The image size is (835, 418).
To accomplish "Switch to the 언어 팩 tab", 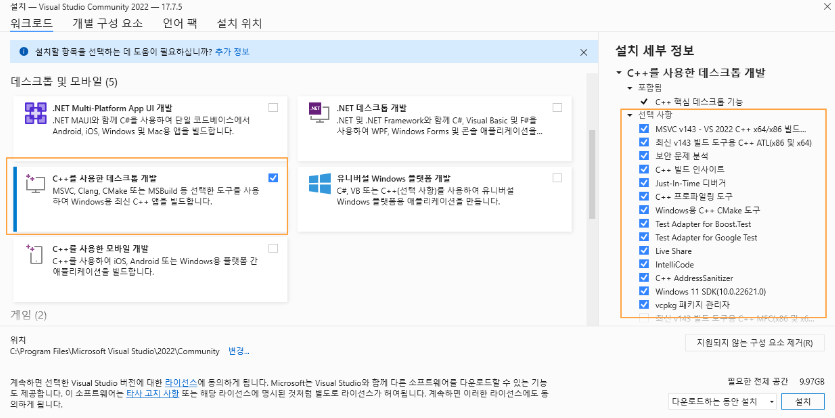I will (x=180, y=23).
